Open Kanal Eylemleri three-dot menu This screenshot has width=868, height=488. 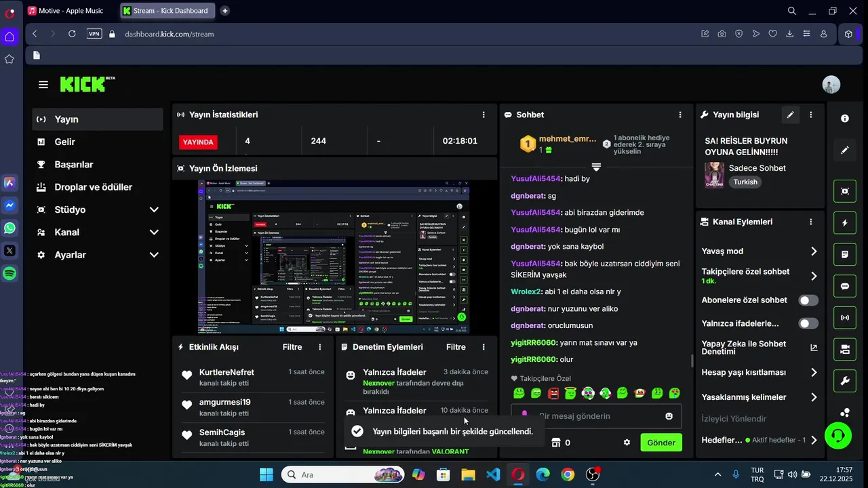tap(811, 222)
